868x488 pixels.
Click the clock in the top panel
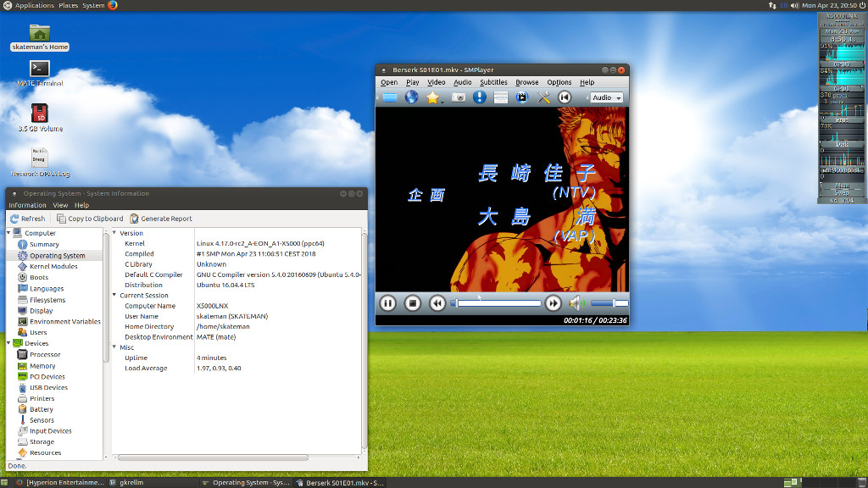[x=829, y=6]
